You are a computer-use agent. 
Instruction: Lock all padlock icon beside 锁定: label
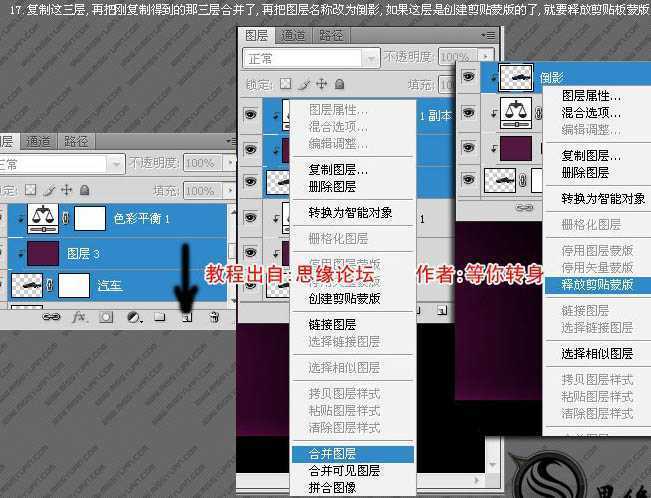(339, 84)
